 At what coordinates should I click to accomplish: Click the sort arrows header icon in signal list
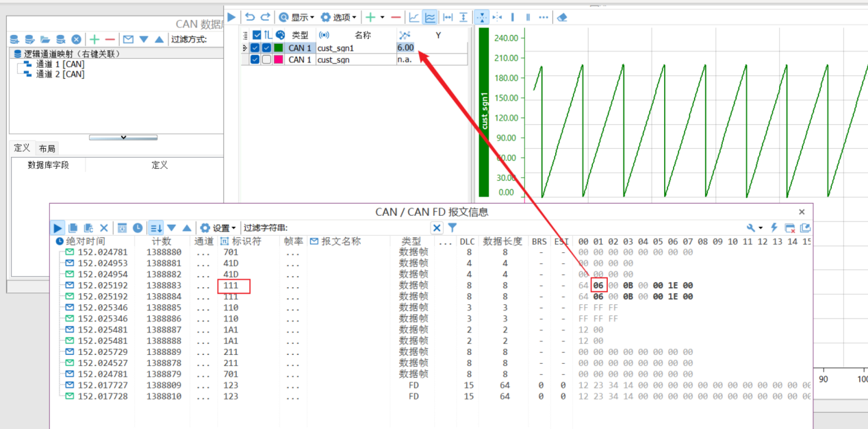[268, 35]
